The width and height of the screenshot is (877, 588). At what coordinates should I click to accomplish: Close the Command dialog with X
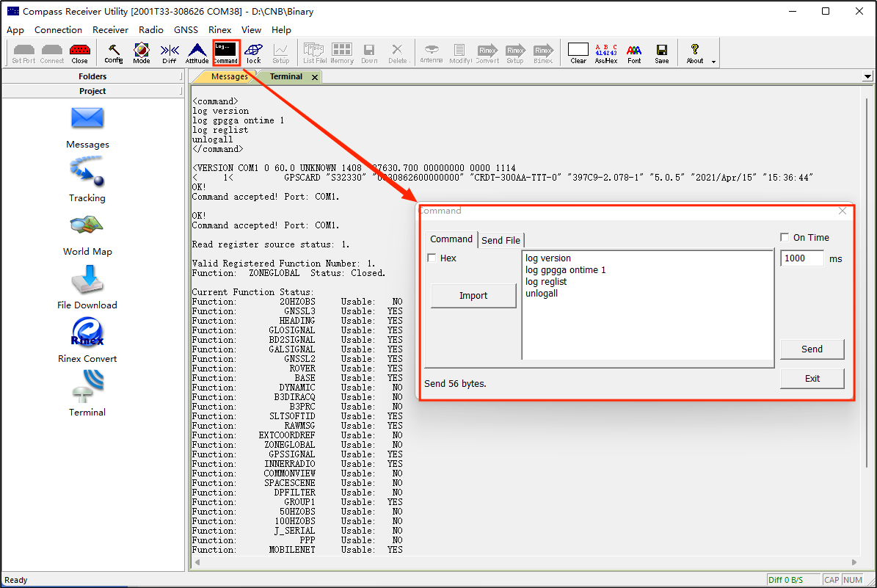(x=843, y=211)
